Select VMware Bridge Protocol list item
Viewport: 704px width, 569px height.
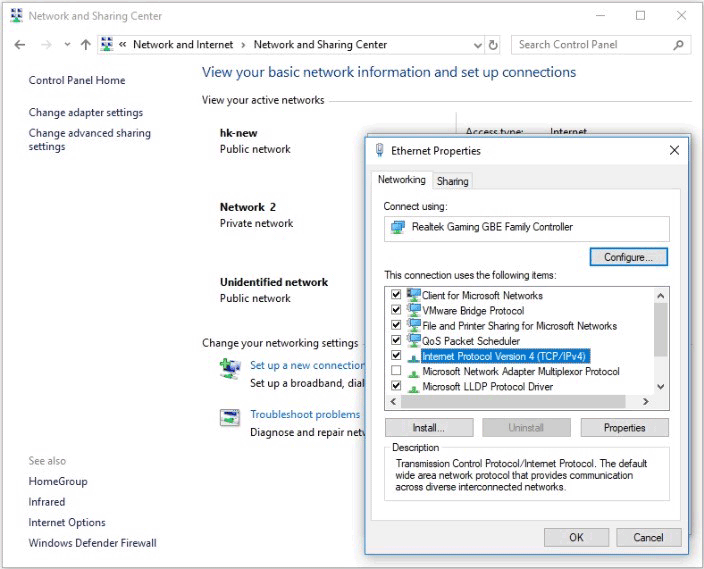click(x=473, y=311)
